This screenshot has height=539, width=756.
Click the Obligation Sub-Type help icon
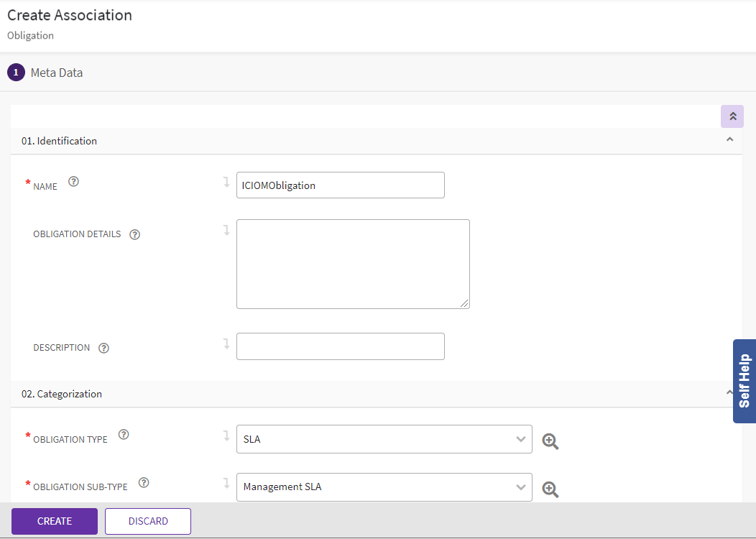coord(144,483)
